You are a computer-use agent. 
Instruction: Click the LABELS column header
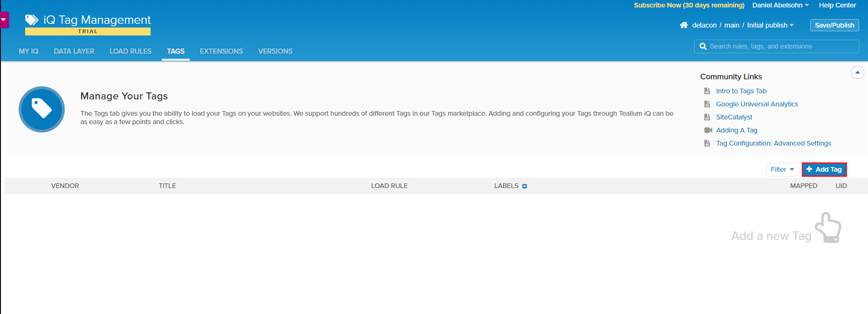tap(506, 186)
